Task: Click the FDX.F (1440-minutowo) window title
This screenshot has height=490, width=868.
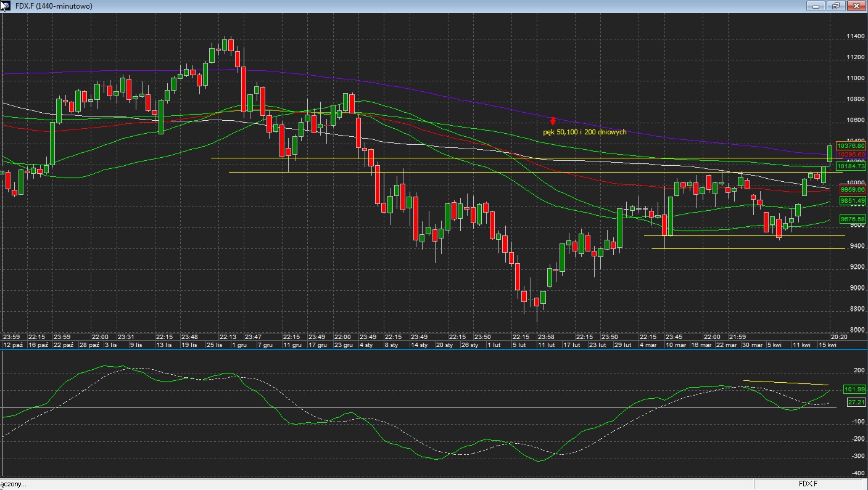Action: [54, 6]
